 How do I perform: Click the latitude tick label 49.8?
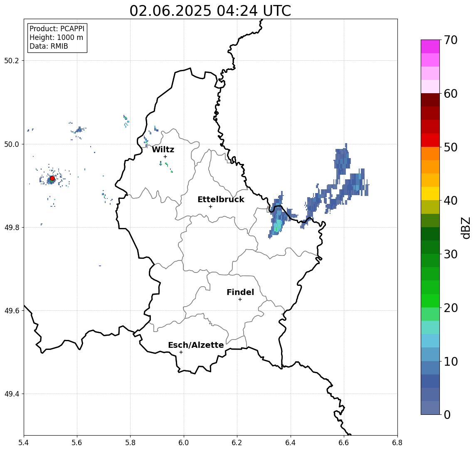(x=12, y=227)
